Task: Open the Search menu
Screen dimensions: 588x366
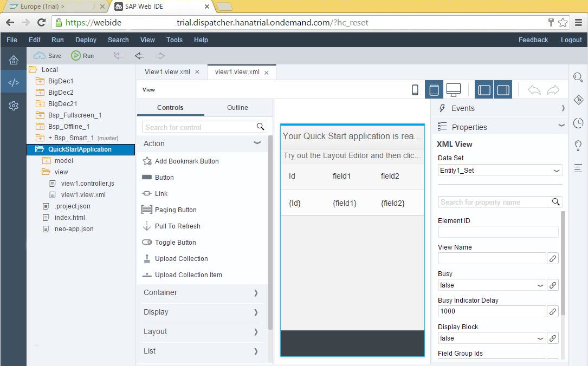Action: click(118, 40)
